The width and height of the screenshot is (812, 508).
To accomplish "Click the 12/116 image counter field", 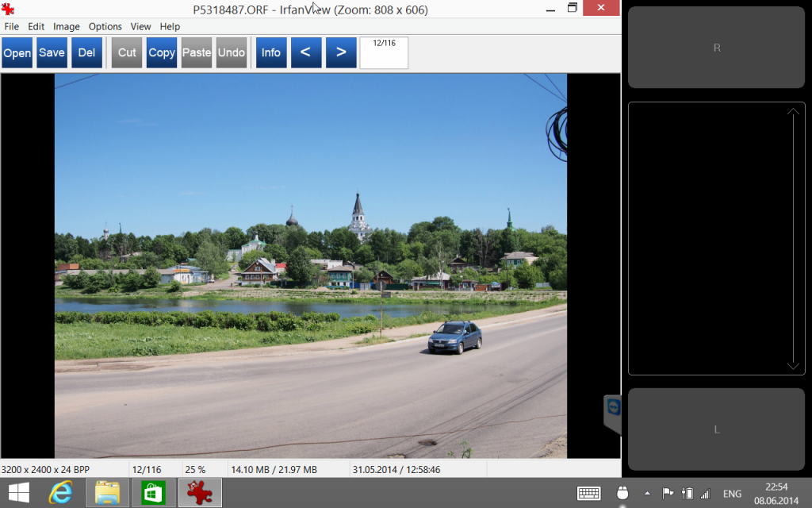I will pyautogui.click(x=384, y=52).
